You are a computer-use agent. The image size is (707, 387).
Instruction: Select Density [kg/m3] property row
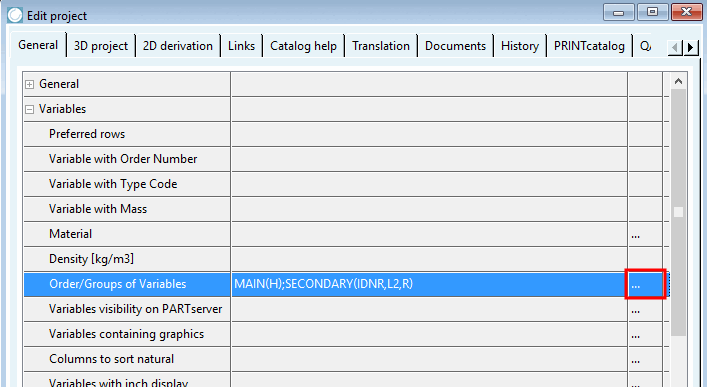tap(127, 259)
